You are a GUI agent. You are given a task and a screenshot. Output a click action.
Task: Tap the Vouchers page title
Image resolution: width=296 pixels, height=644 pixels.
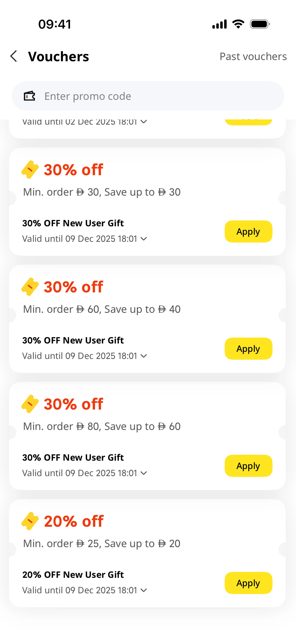[x=58, y=56]
